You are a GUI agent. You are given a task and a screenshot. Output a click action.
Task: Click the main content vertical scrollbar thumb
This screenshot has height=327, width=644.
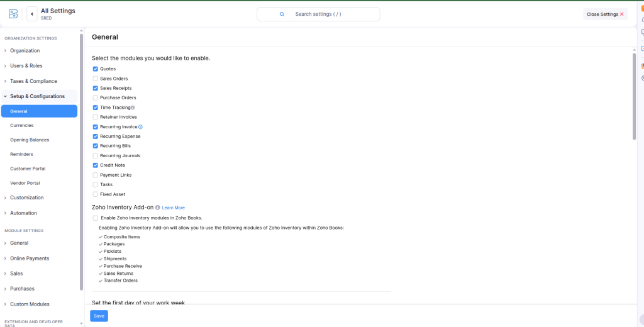coord(634,96)
